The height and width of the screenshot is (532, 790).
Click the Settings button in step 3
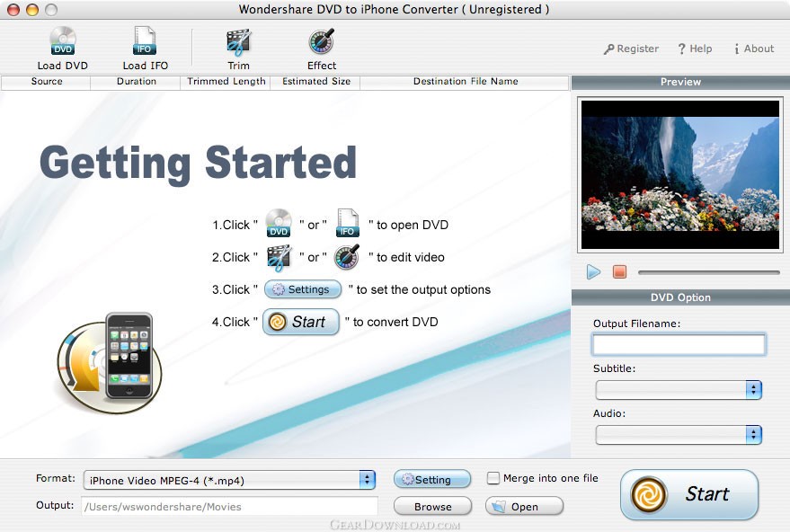coord(302,289)
